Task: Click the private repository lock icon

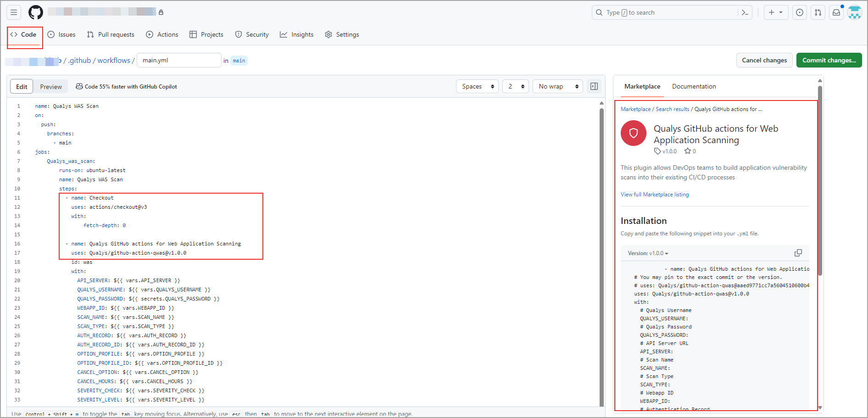Action: [161, 12]
